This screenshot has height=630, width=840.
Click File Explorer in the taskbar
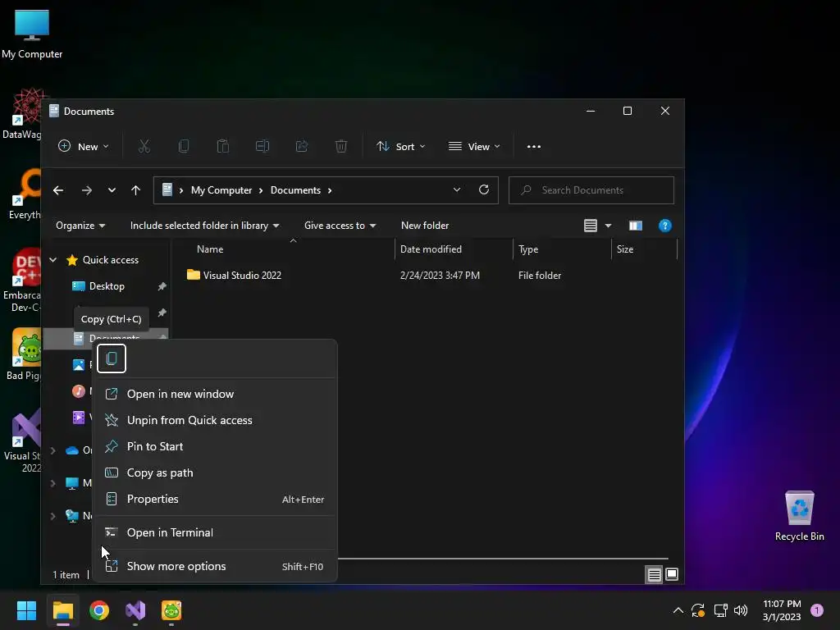click(63, 610)
